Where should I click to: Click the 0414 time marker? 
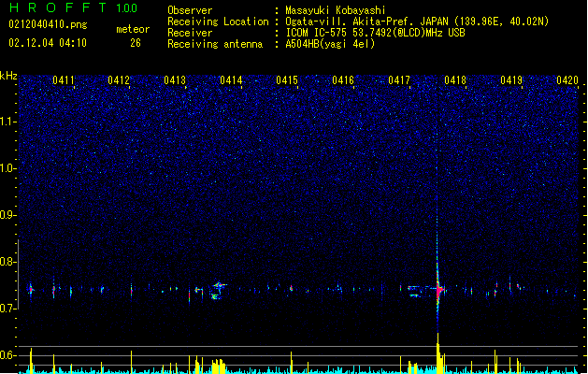click(x=231, y=80)
